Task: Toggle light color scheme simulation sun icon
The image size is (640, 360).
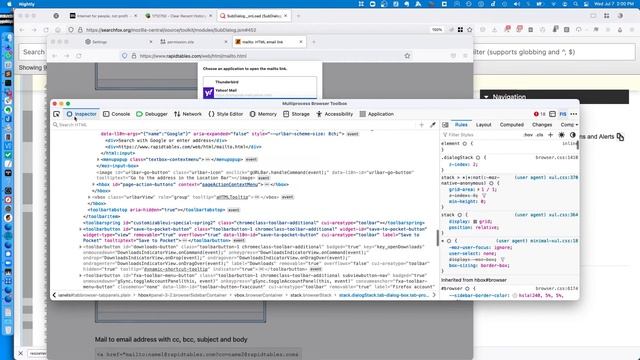Action: [562, 135]
